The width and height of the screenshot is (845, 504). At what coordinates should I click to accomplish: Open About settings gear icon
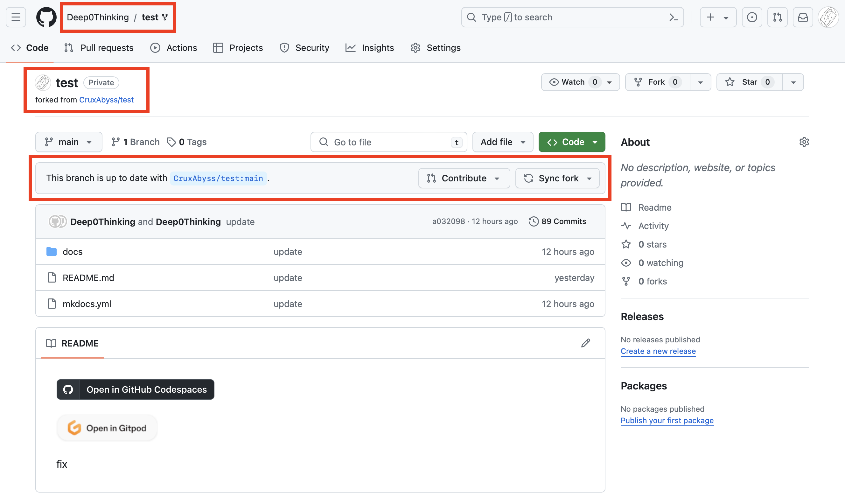pos(804,142)
